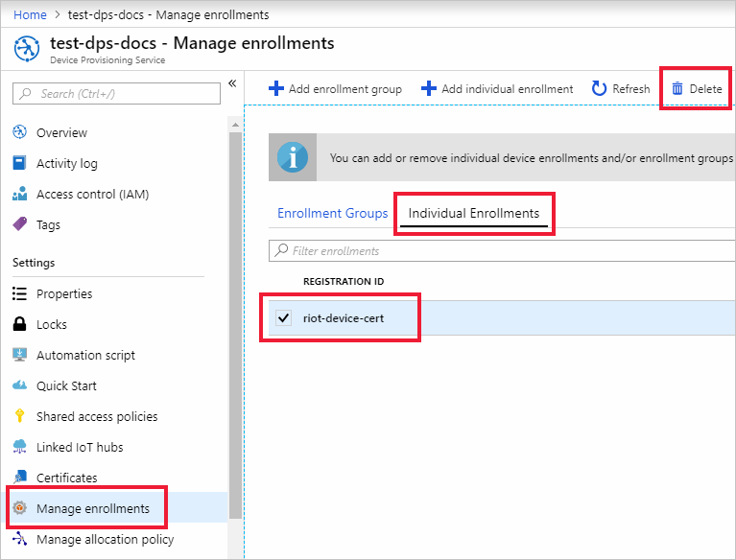This screenshot has height=560, width=736.
Task: Open Manage allocation policy
Action: pyautogui.click(x=106, y=539)
